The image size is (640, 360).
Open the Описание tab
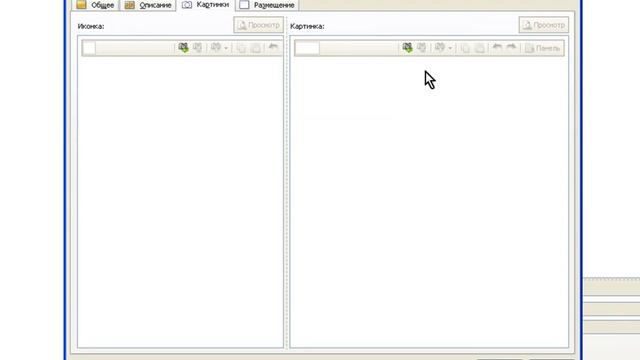(x=148, y=5)
